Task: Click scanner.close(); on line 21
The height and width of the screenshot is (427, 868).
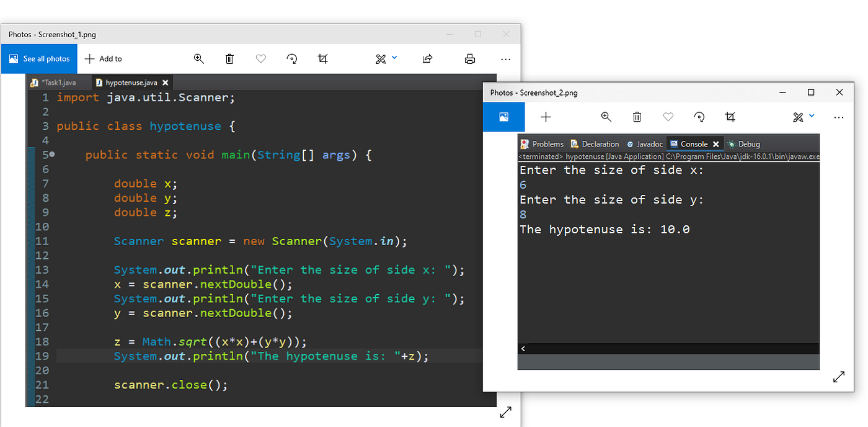Action: (x=171, y=385)
